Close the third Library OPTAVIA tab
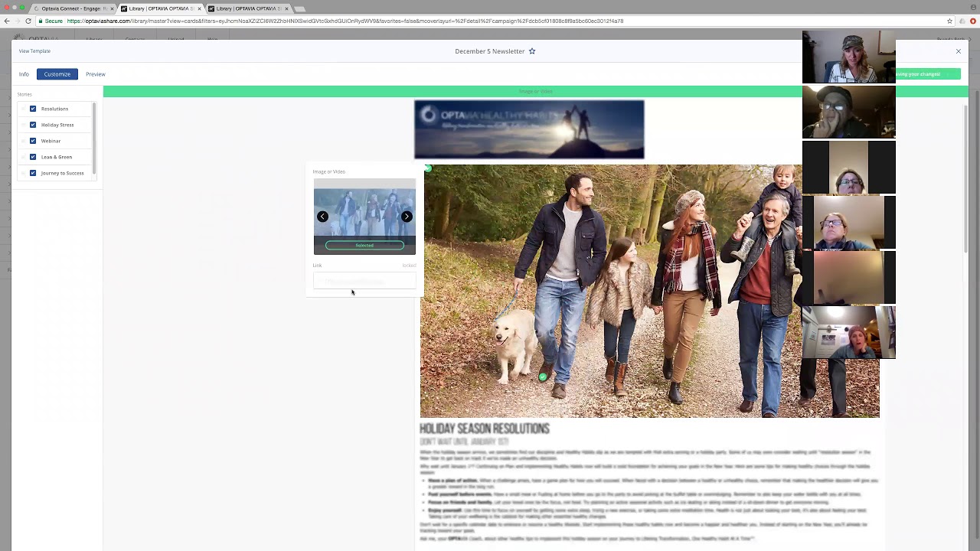Viewport: 980px width, 551px height. (x=286, y=8)
